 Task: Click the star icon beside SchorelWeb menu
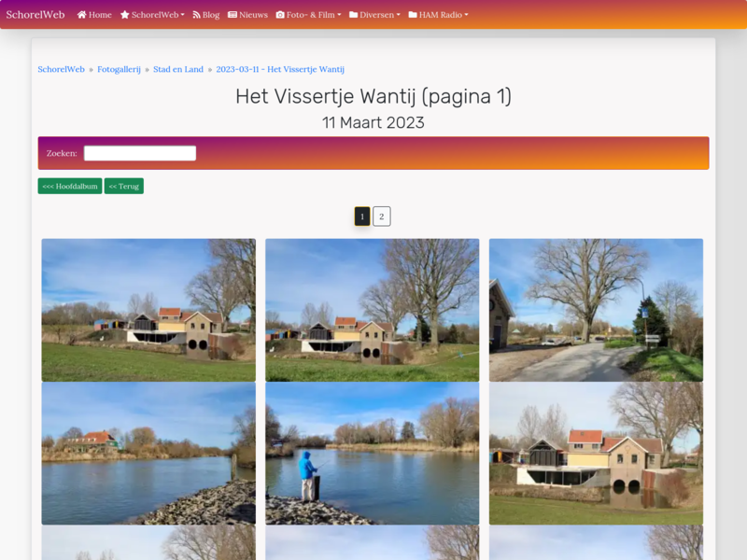[x=125, y=15]
